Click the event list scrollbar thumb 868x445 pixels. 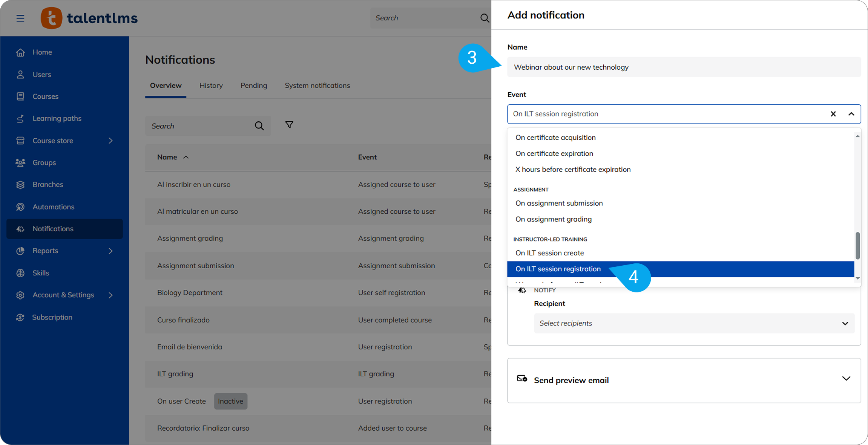(x=857, y=245)
